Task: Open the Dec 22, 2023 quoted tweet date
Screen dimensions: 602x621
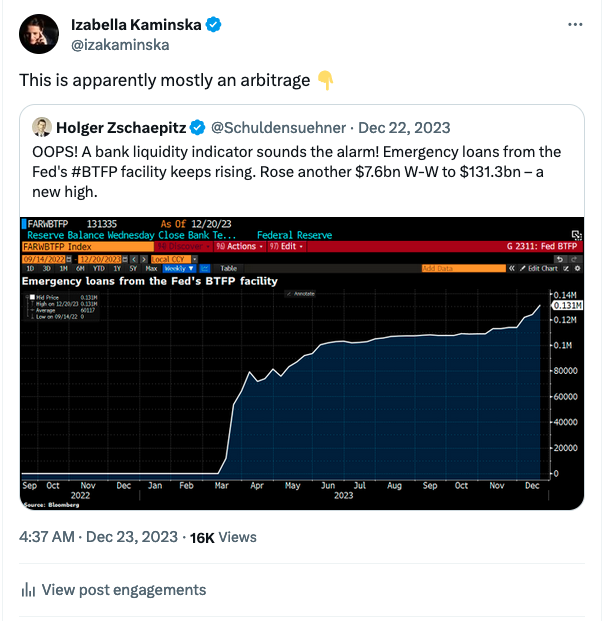Action: pyautogui.click(x=404, y=128)
